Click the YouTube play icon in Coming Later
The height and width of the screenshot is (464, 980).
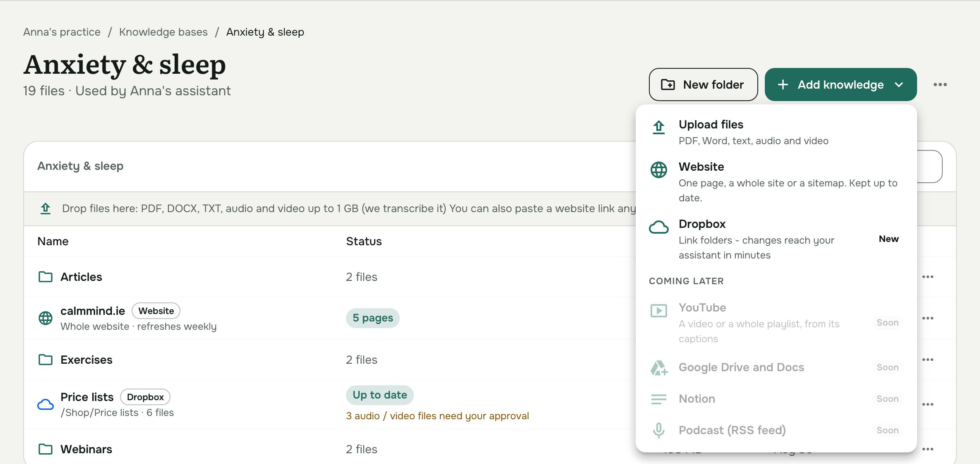tap(658, 311)
